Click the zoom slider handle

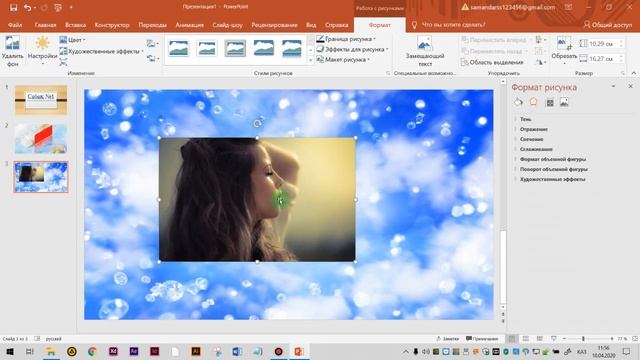[x=583, y=339]
